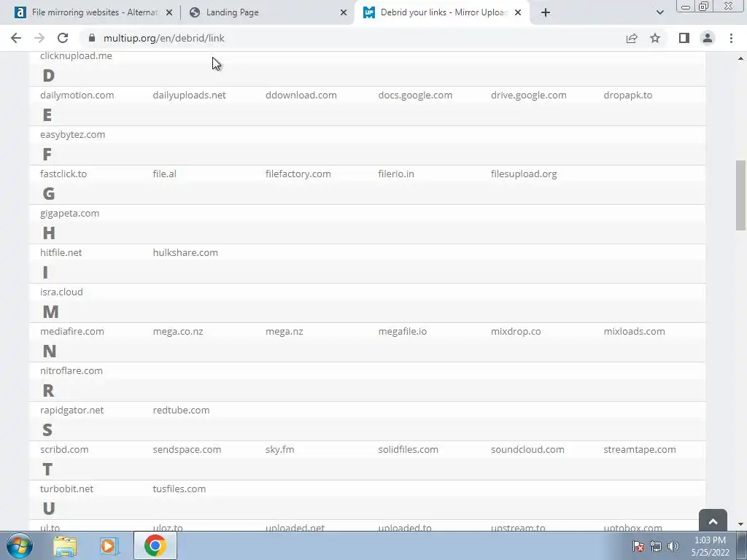747x560 pixels.
Task: Open Windows Explorer from taskbar
Action: point(65,546)
